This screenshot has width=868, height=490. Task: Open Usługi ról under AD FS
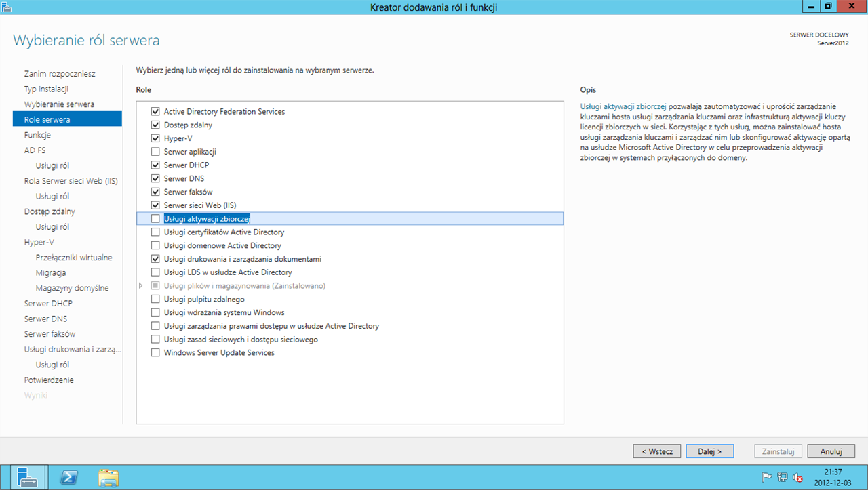pyautogui.click(x=52, y=165)
